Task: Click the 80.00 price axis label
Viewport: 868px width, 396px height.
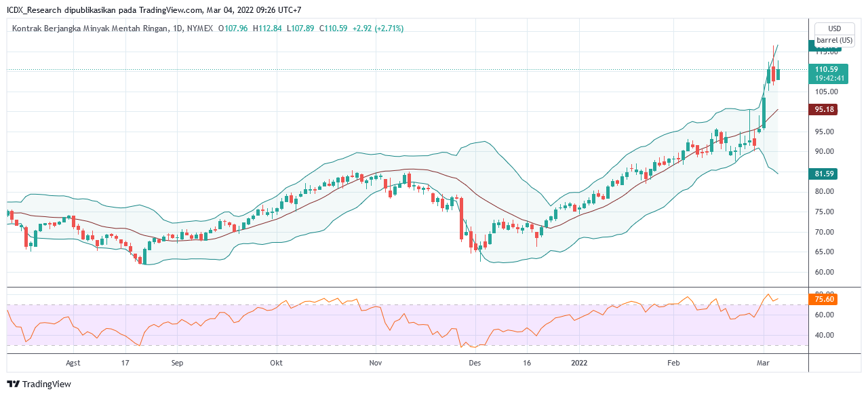Action: coord(826,192)
